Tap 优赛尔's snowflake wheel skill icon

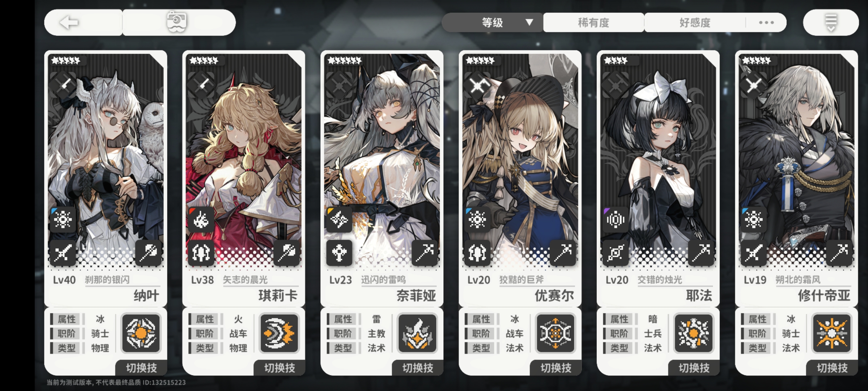point(556,333)
